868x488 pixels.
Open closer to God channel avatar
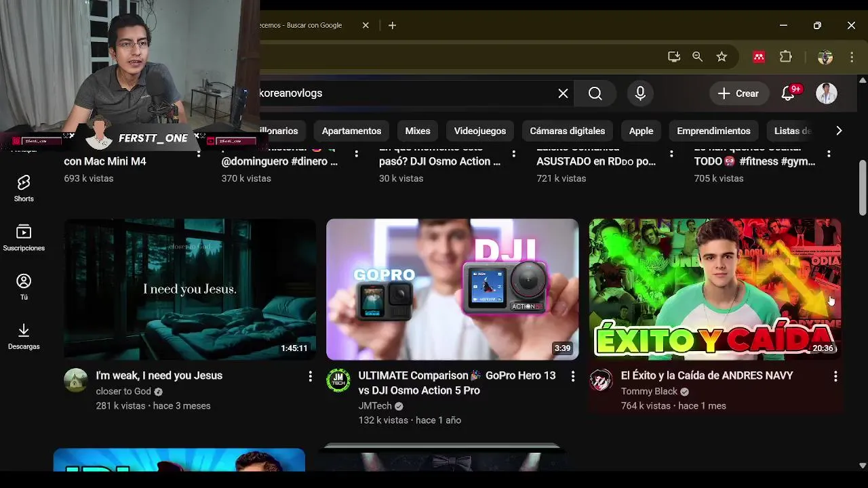(76, 380)
